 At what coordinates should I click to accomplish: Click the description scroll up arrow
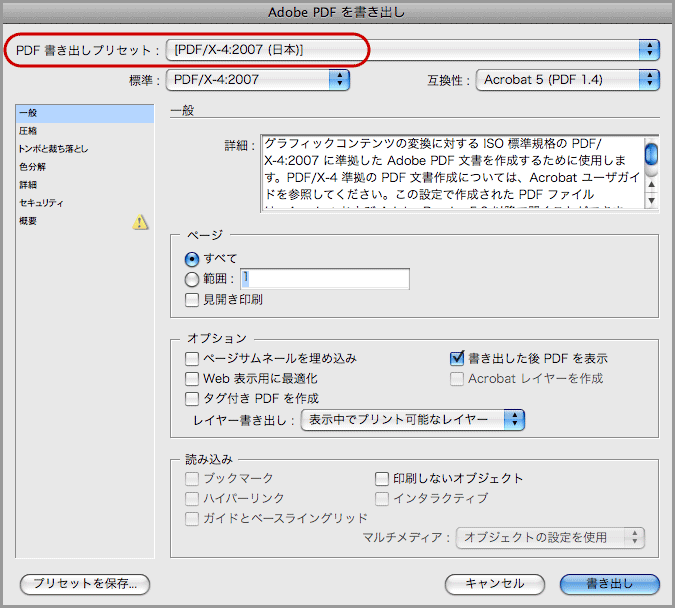pyautogui.click(x=651, y=184)
